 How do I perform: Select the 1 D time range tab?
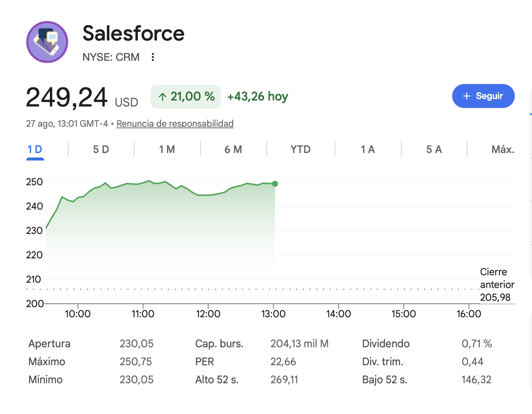click(35, 150)
